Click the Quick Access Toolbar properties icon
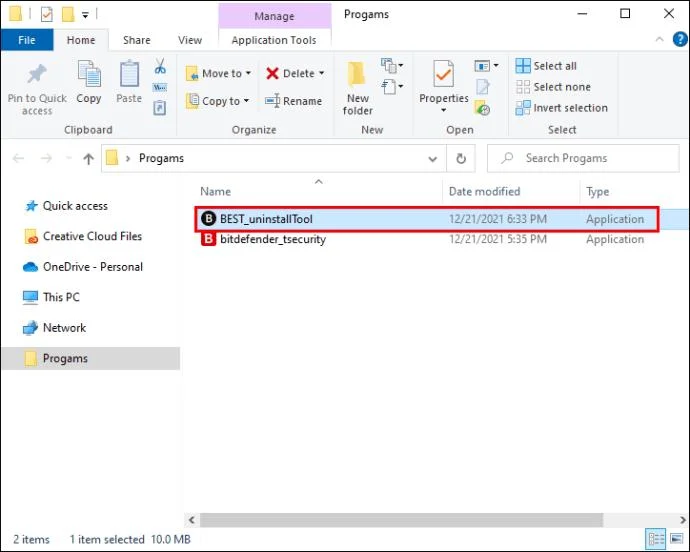The height and width of the screenshot is (552, 690). (x=47, y=15)
